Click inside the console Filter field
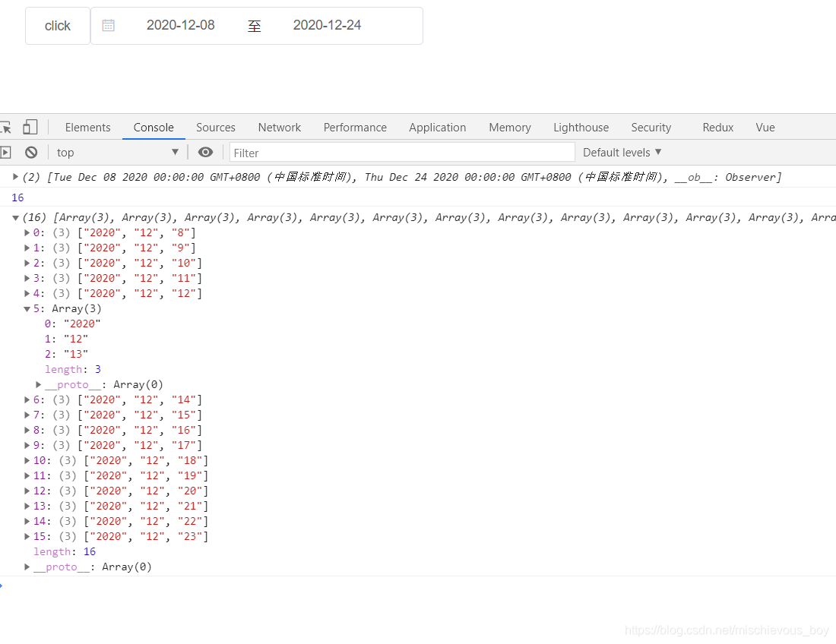 tap(403, 153)
